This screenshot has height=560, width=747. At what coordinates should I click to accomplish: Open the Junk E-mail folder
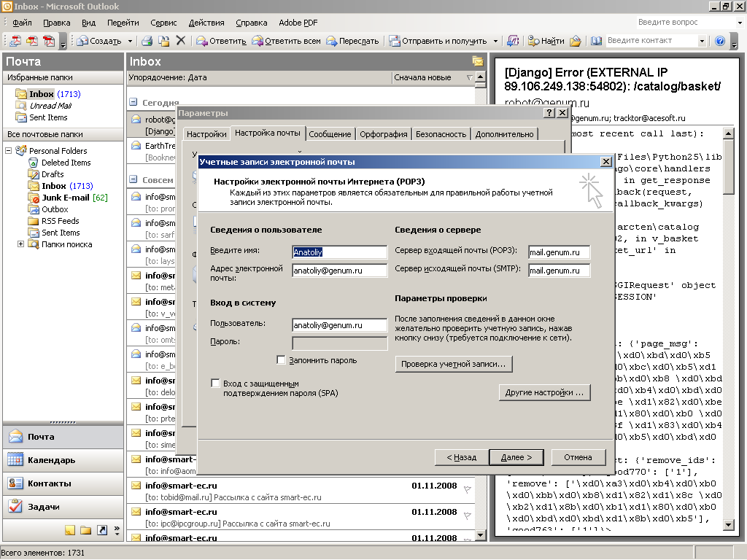click(x=65, y=198)
